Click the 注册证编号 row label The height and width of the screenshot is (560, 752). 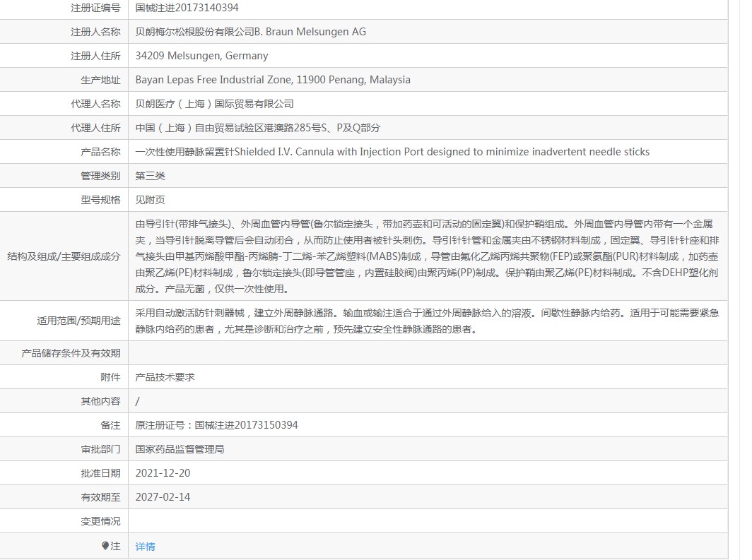(x=95, y=8)
